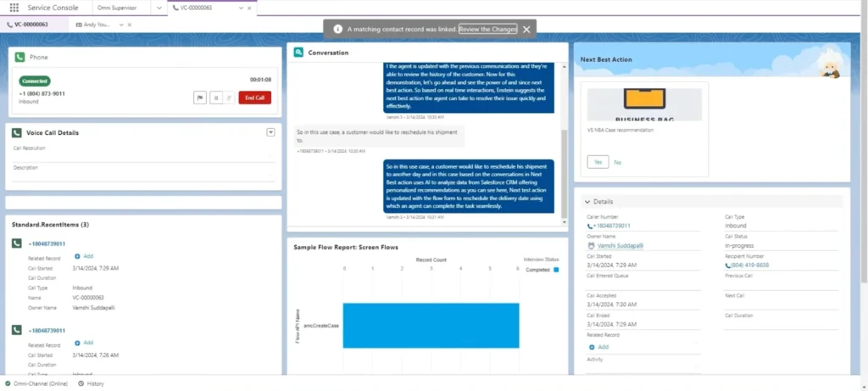
Task: Dismiss the matching contact notification
Action: (x=526, y=29)
